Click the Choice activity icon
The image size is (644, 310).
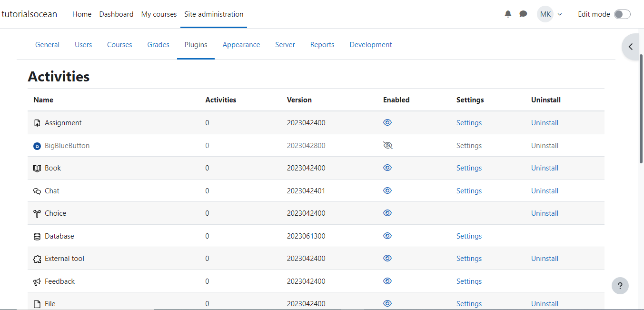37,213
